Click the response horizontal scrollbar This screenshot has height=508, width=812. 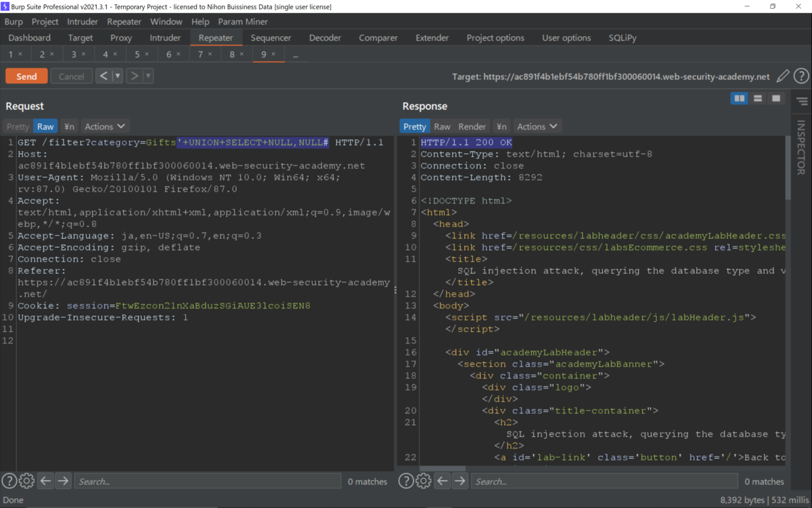pos(443,468)
